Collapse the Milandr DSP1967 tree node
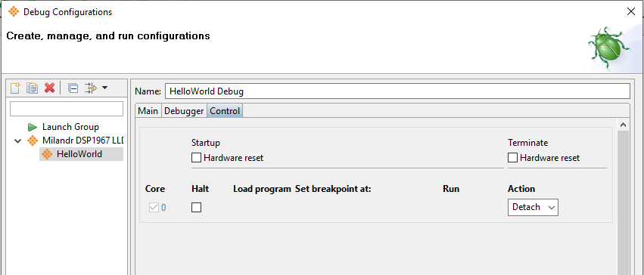Screen dimensions: 644x275 click(18, 141)
